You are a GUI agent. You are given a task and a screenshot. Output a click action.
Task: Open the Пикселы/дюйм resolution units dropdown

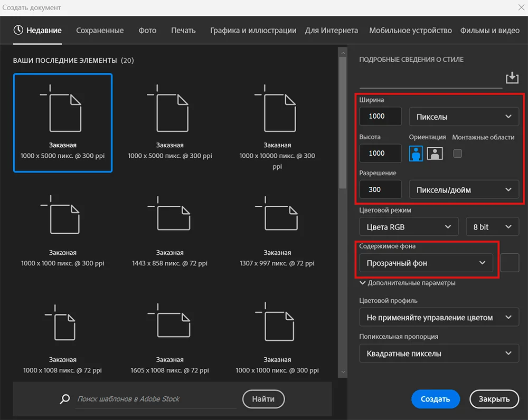click(x=464, y=189)
